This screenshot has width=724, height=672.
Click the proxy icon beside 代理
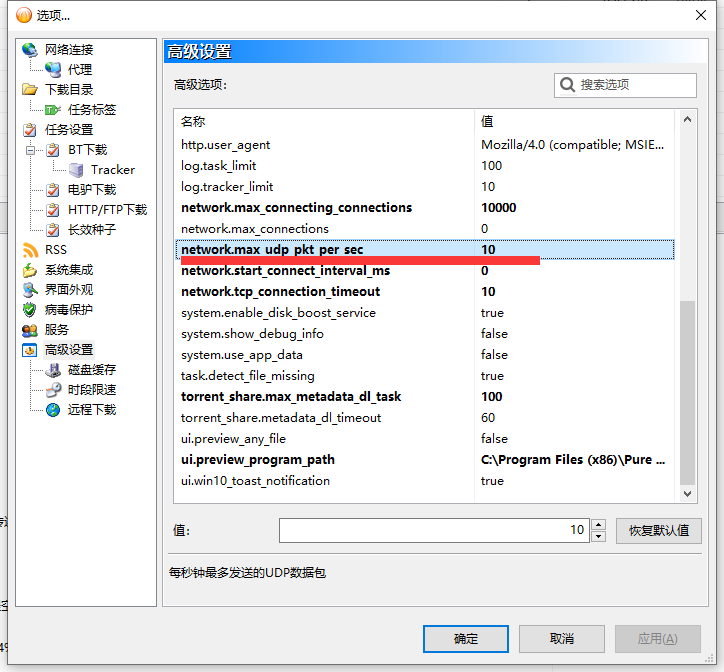(x=53, y=69)
